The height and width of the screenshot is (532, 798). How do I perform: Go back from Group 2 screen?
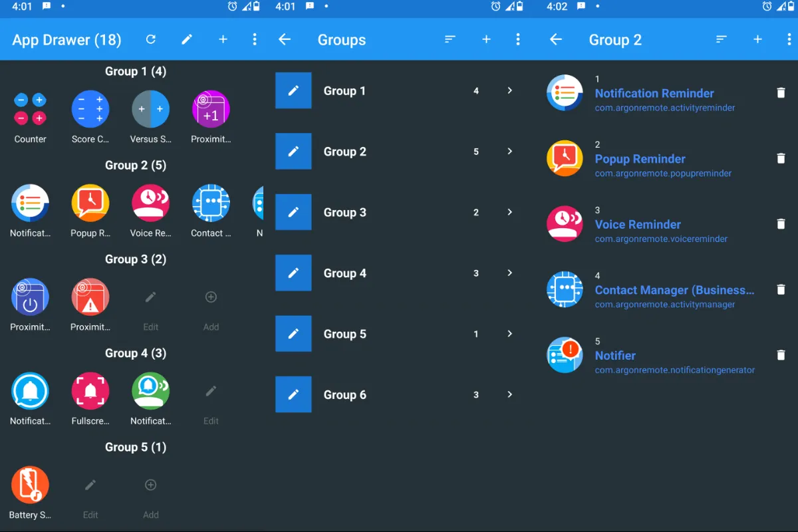click(556, 39)
